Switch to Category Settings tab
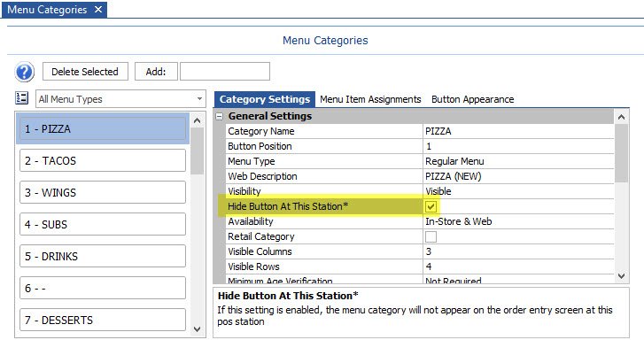Screen dimensions: 644x340 [x=265, y=99]
